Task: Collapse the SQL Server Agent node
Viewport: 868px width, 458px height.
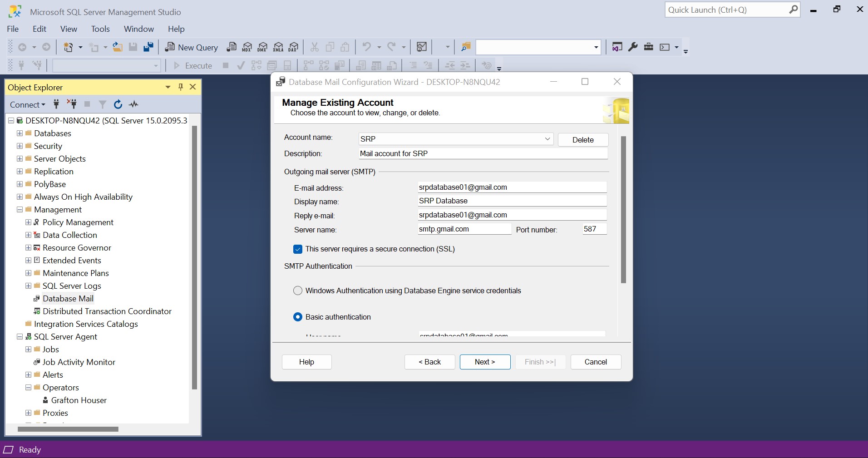Action: coord(20,337)
